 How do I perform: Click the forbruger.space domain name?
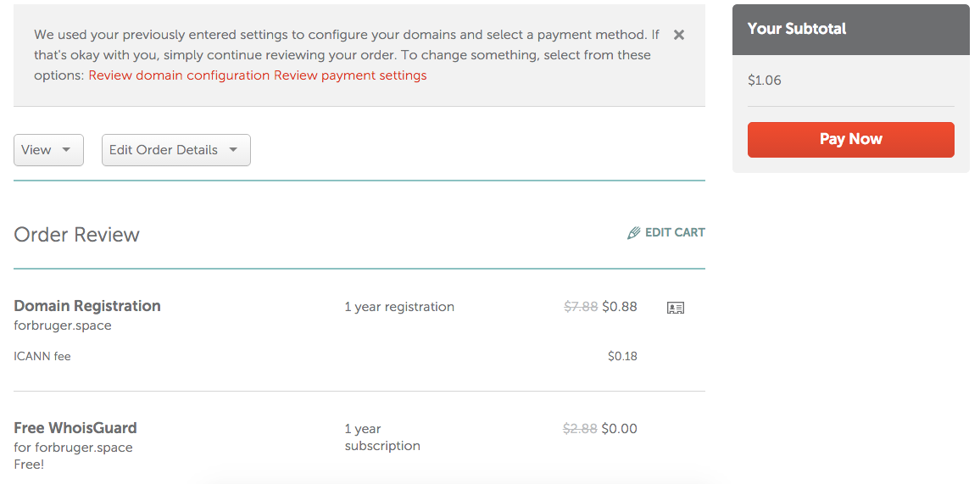tap(63, 325)
